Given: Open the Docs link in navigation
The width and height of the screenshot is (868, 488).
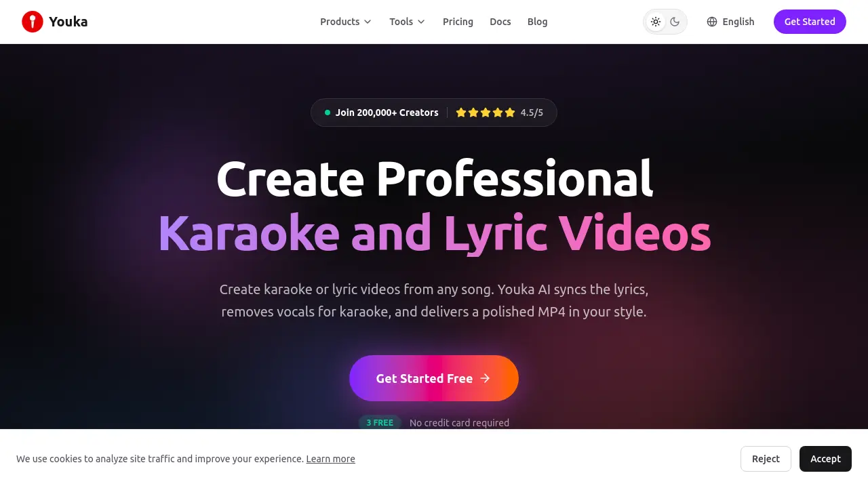Looking at the screenshot, I should [x=500, y=22].
